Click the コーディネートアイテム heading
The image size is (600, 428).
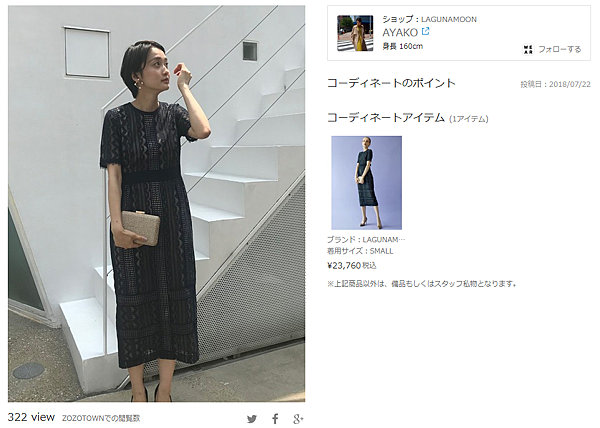[x=386, y=117]
